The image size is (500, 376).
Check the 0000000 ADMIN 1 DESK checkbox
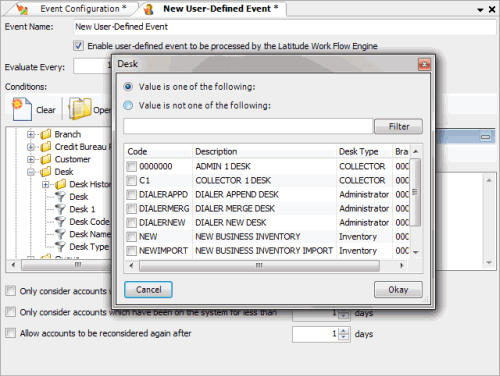click(x=132, y=166)
